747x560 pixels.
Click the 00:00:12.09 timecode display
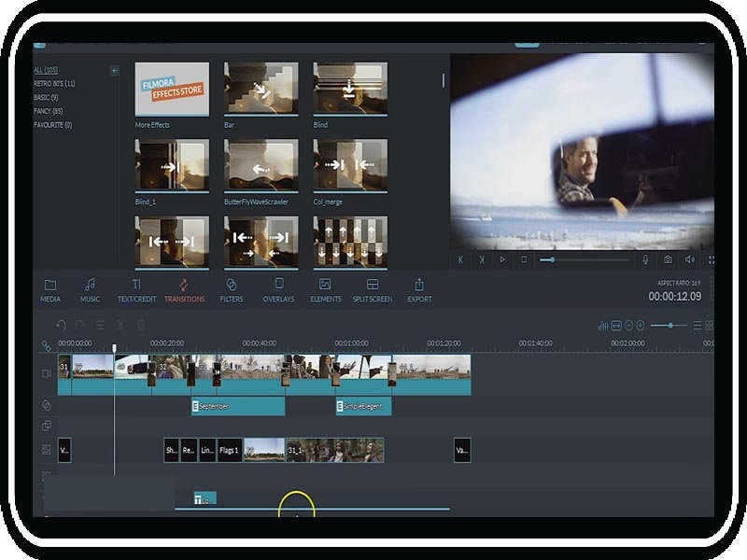click(674, 297)
